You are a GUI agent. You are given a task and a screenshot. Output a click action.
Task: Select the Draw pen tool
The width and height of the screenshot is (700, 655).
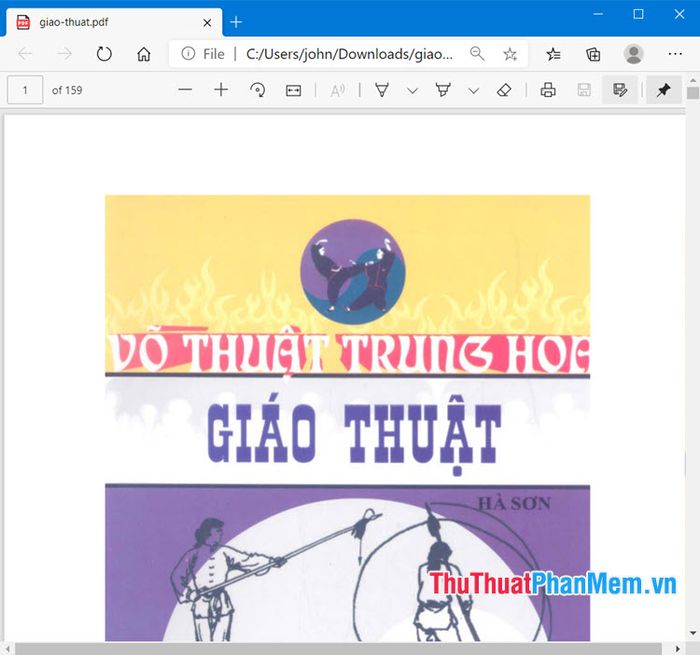coord(382,90)
